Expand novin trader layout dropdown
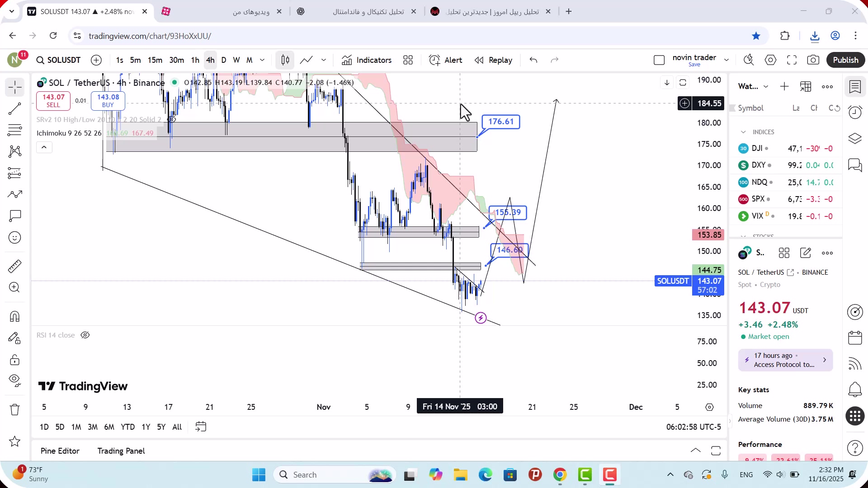Screen dimensions: 868x488 click(726, 60)
